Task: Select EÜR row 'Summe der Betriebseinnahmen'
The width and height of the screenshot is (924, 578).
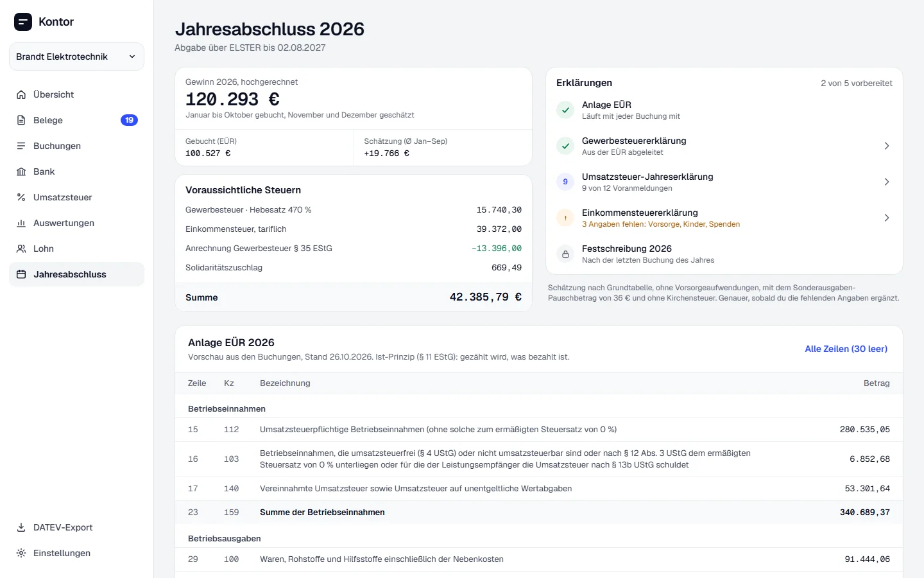Action: [x=539, y=512]
